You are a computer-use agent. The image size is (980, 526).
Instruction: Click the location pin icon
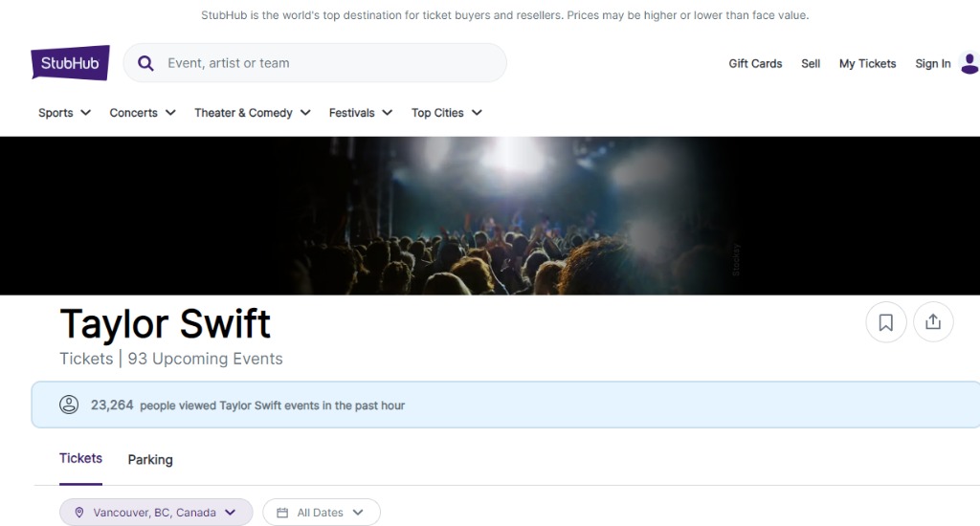click(79, 513)
